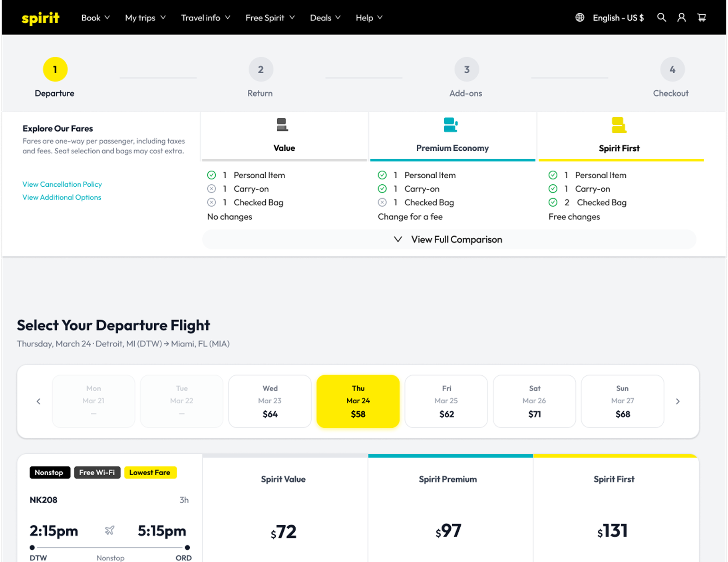Screen dimensions: 728x562
Task: Expand View Full Comparison
Action: [x=449, y=239]
